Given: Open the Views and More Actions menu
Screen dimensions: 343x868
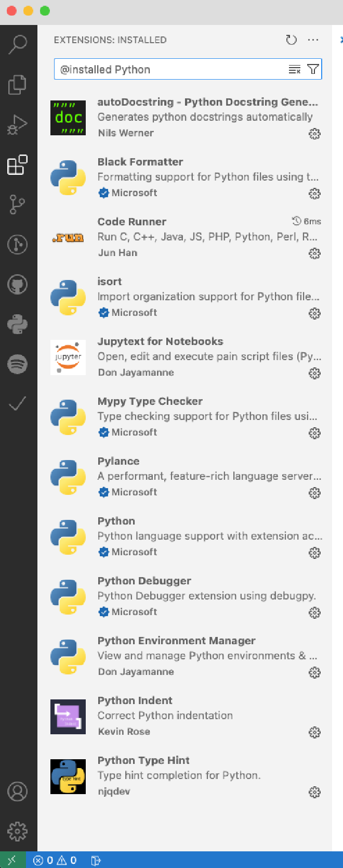Looking at the screenshot, I should click(313, 40).
